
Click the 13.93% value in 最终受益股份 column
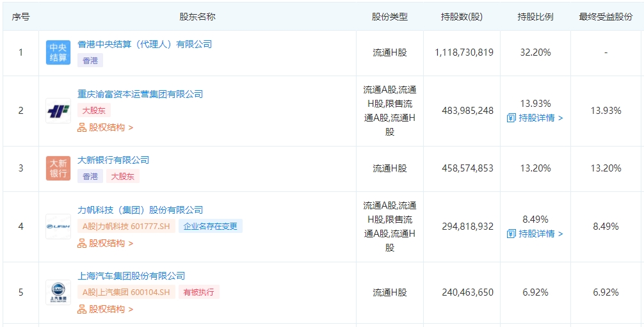[x=606, y=111]
